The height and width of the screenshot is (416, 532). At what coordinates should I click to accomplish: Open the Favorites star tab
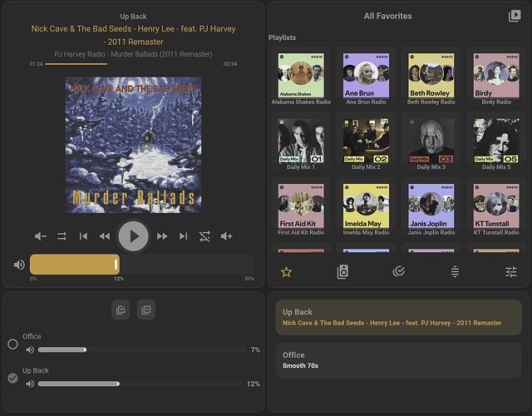[x=286, y=272]
